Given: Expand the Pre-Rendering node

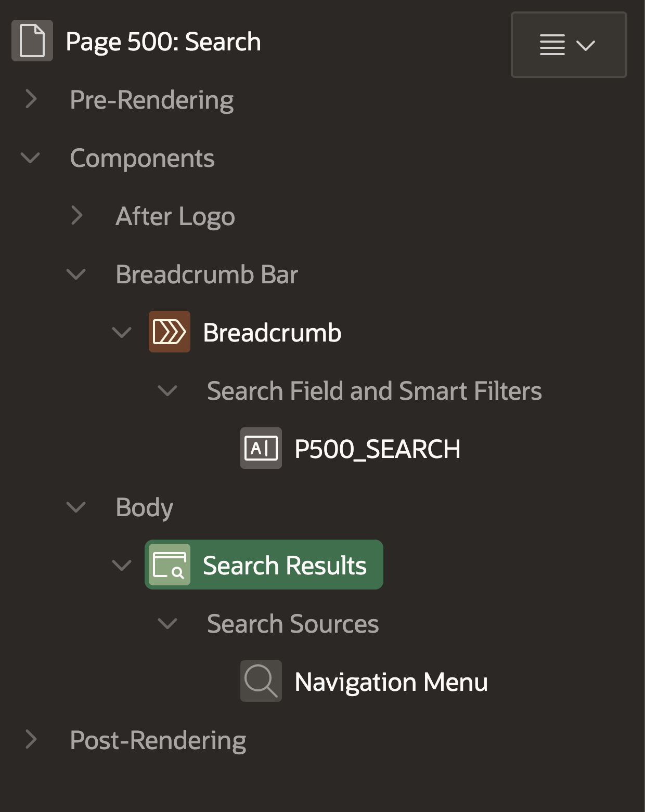Looking at the screenshot, I should [x=31, y=99].
